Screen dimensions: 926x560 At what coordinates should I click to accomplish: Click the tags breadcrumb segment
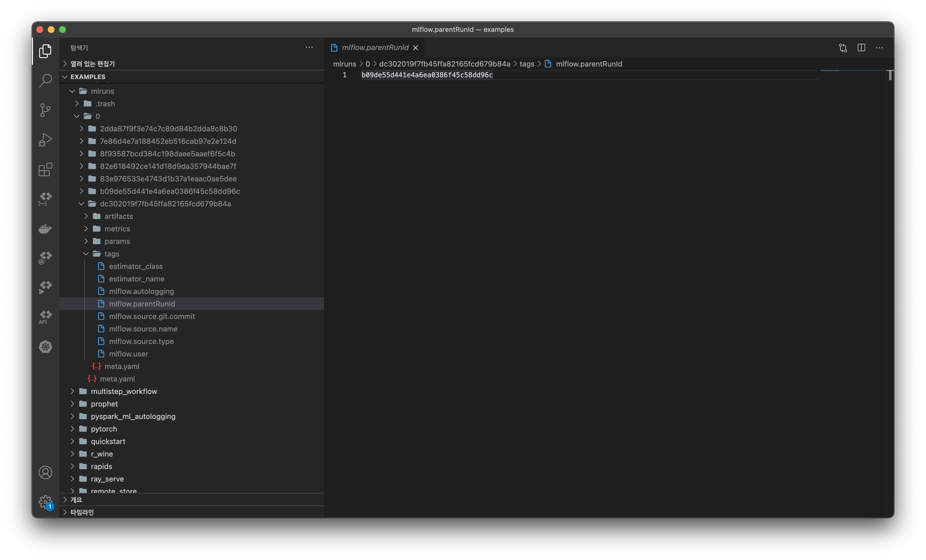[x=526, y=64]
